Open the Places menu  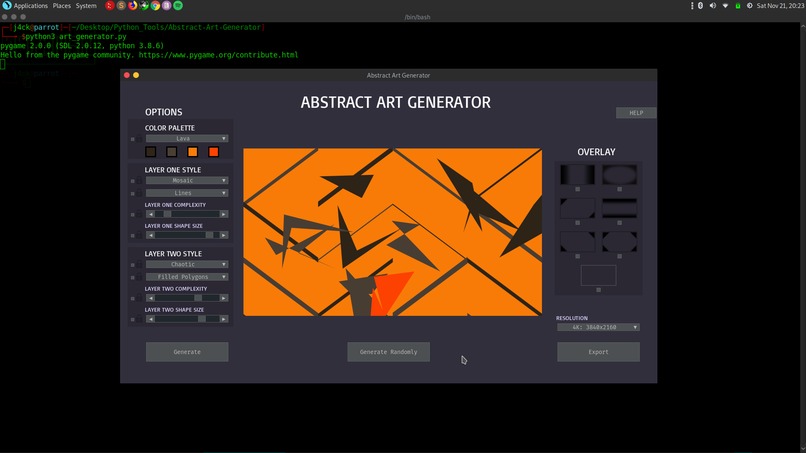[62, 6]
